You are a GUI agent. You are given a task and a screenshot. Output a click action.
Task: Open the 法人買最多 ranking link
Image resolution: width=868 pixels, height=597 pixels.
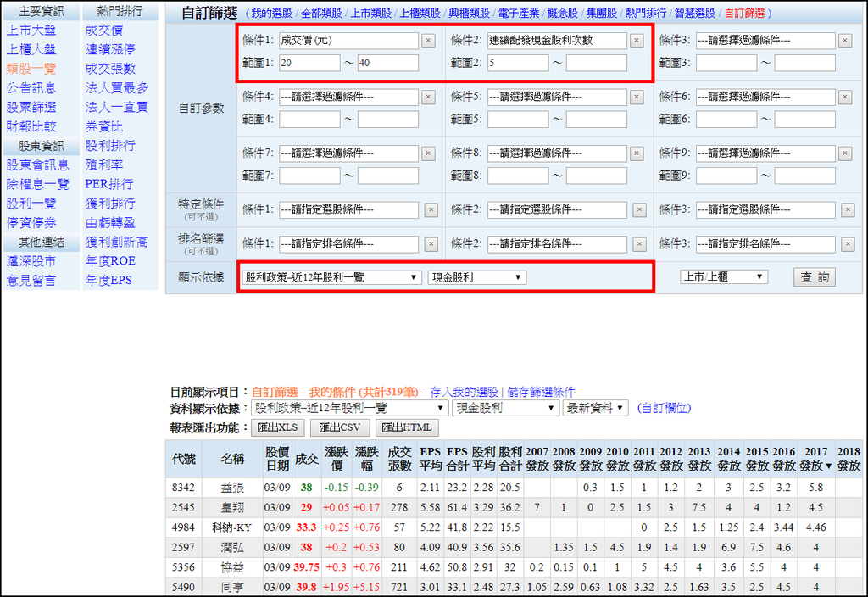click(x=117, y=87)
